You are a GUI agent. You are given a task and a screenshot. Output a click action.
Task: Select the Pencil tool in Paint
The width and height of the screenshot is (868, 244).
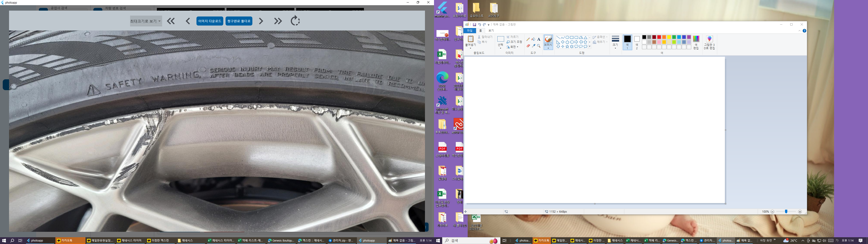(528, 40)
